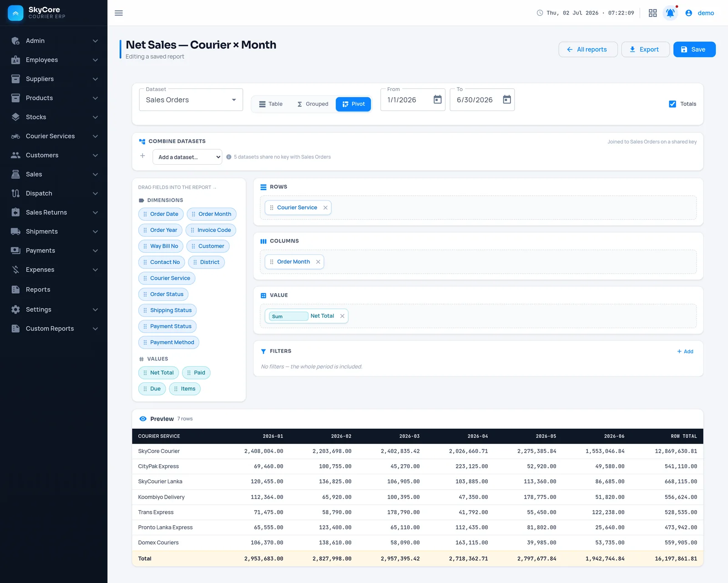The image size is (728, 583).
Task: Expand the Sales menu chevron
Action: 96,174
